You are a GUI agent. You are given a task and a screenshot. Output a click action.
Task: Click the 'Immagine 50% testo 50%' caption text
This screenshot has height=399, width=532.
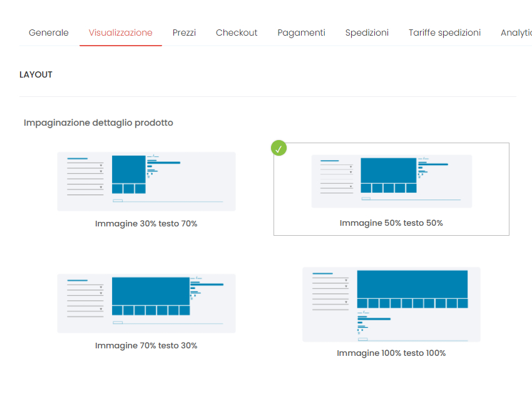click(391, 223)
